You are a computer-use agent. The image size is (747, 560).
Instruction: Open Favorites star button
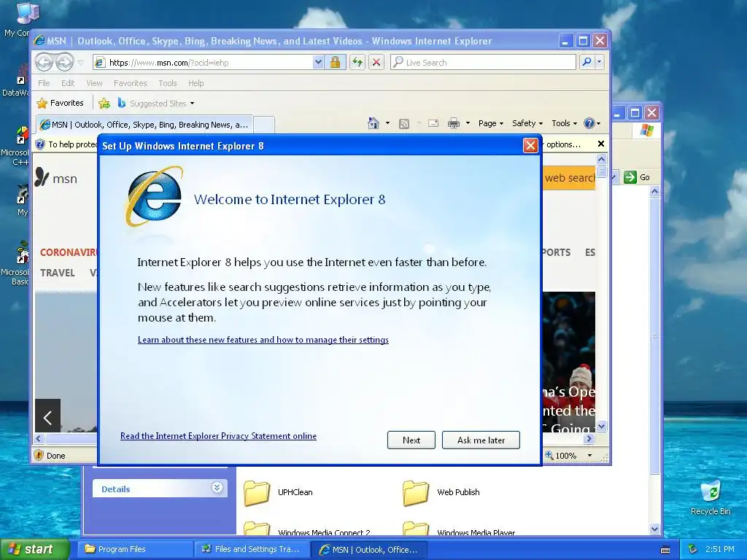[x=61, y=103]
